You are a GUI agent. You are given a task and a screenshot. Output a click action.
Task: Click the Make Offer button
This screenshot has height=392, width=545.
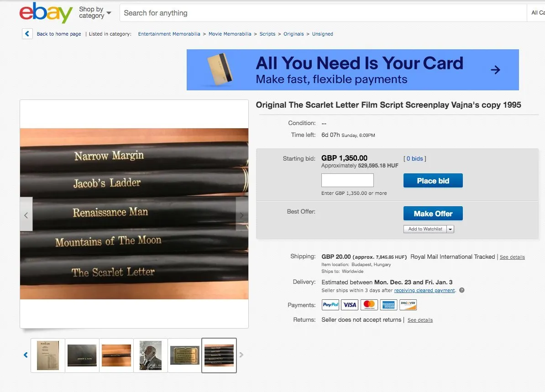pyautogui.click(x=433, y=214)
